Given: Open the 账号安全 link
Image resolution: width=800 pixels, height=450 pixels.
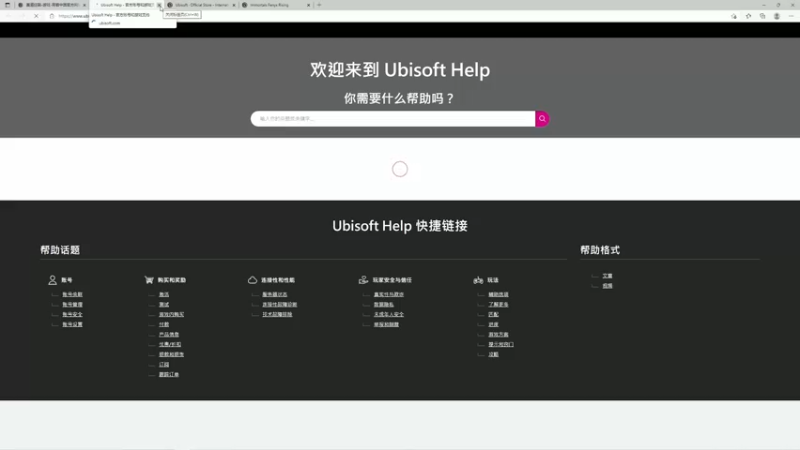Looking at the screenshot, I should click(72, 314).
